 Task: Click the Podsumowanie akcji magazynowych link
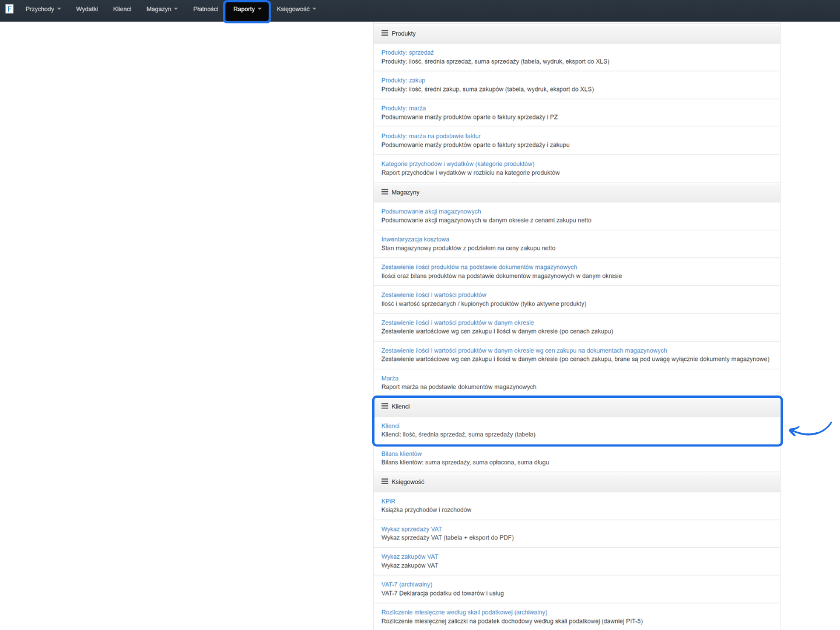pos(430,212)
